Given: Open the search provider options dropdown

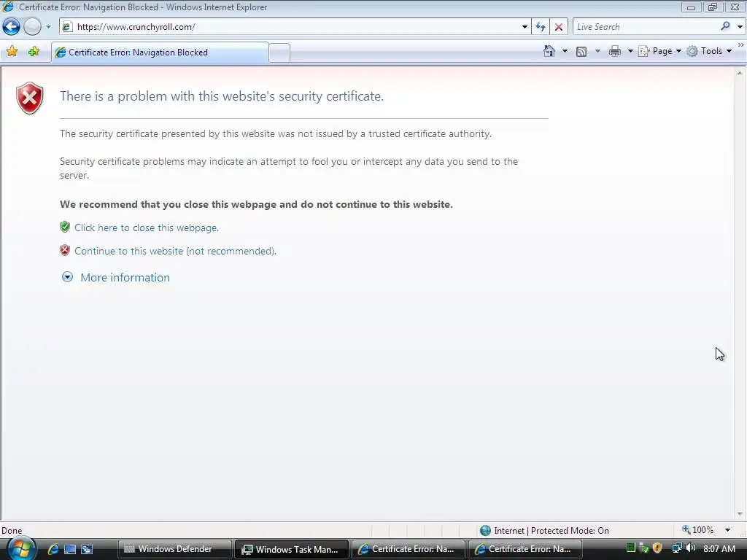Looking at the screenshot, I should pos(740,27).
